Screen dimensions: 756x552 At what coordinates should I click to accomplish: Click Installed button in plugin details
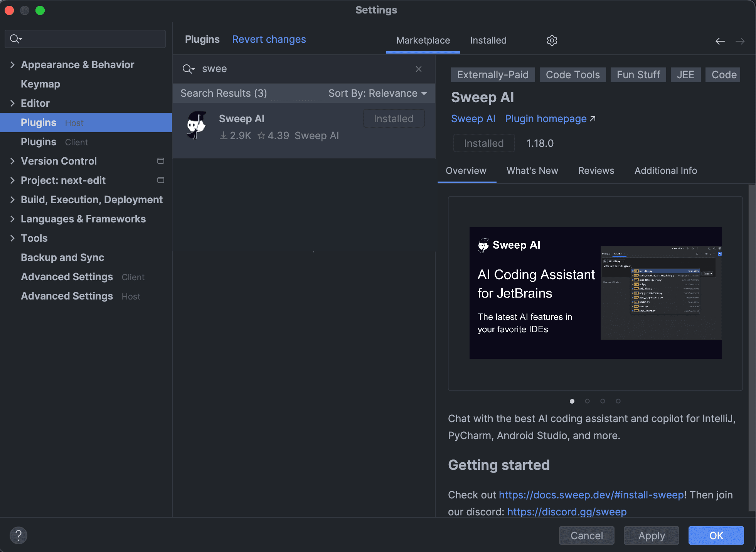(484, 143)
